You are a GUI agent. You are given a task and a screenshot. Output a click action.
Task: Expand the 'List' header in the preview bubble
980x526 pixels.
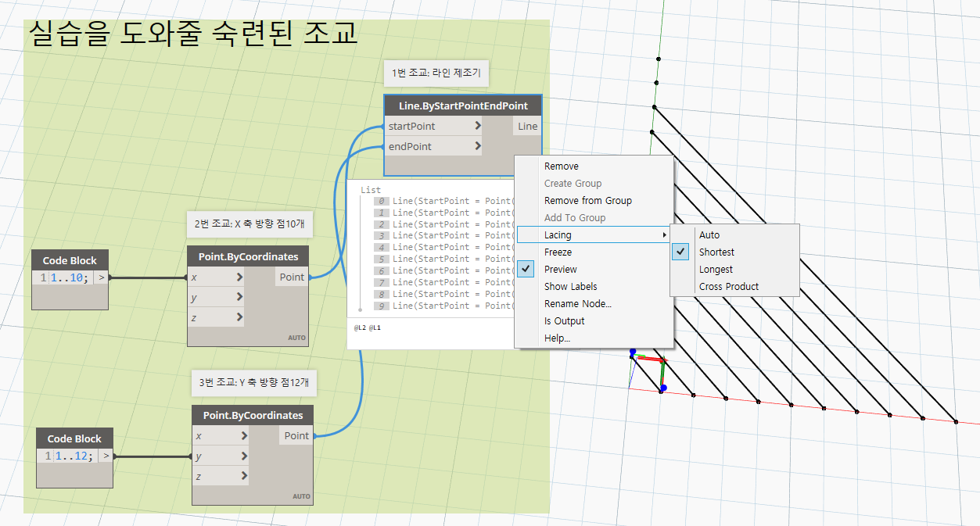coord(371,190)
